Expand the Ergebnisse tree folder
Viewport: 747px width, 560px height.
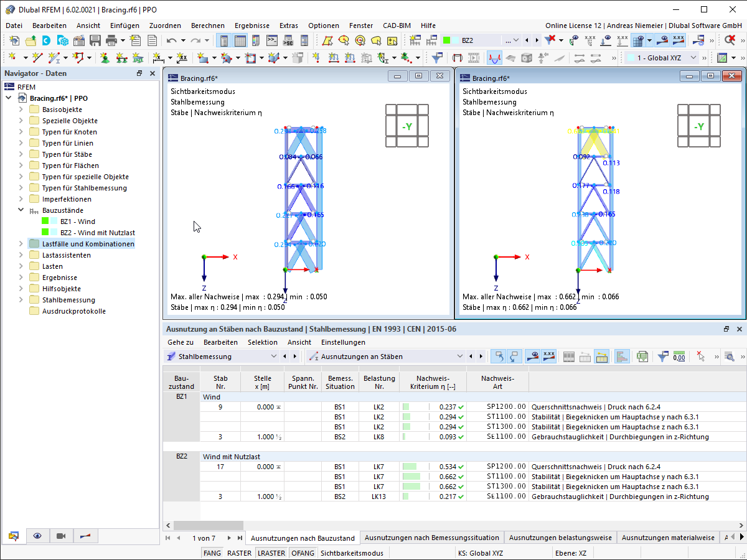(x=21, y=278)
